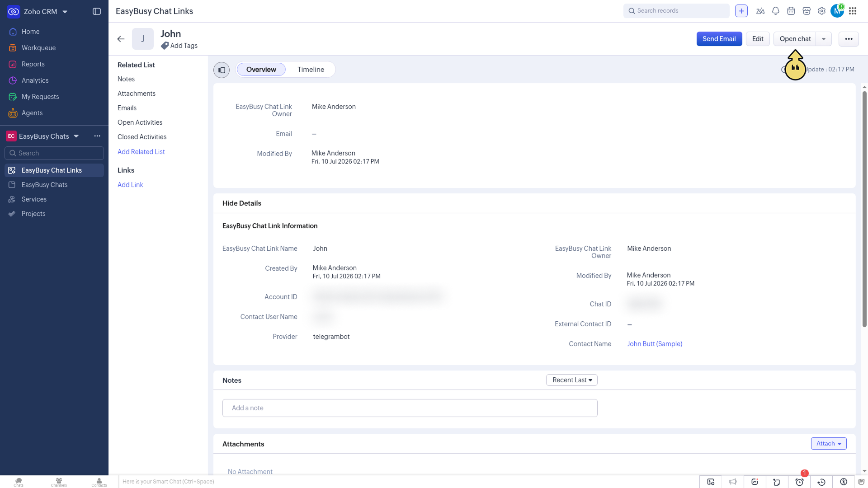Collapse the Hide Details section
The height and width of the screenshot is (488, 868).
click(x=242, y=203)
